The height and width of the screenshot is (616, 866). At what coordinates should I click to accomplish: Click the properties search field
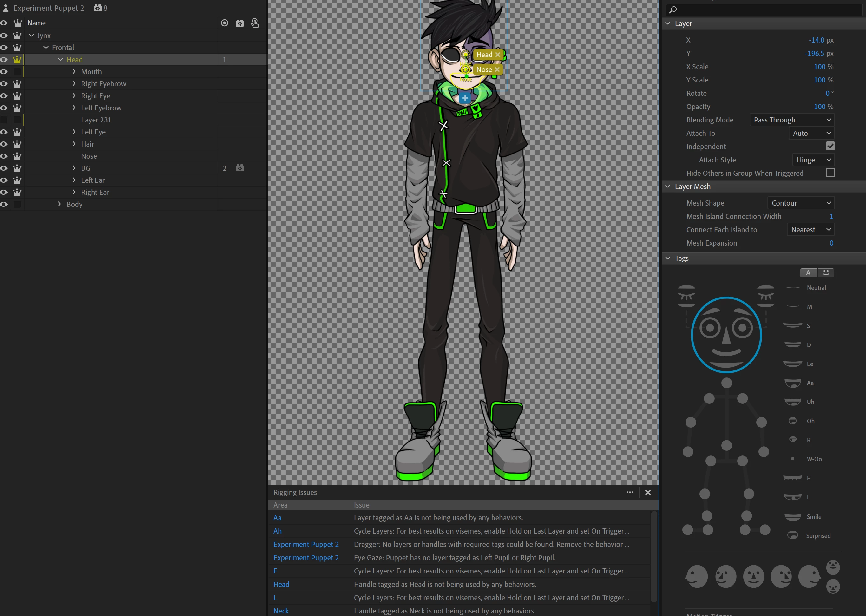(x=766, y=10)
